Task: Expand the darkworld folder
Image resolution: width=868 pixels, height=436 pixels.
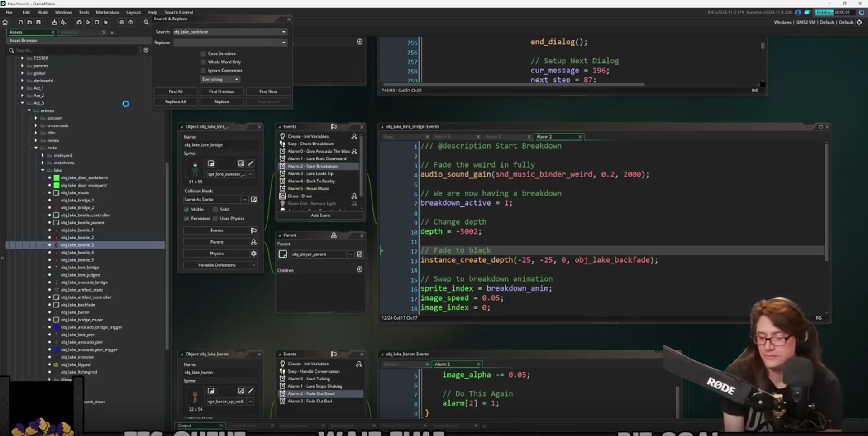Action: click(22, 81)
